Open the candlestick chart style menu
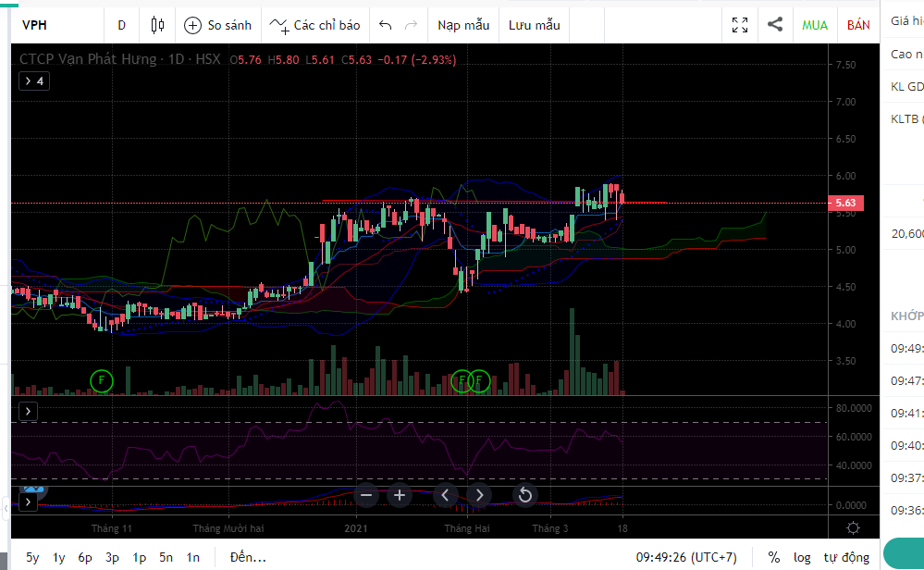924x570 pixels. click(157, 25)
